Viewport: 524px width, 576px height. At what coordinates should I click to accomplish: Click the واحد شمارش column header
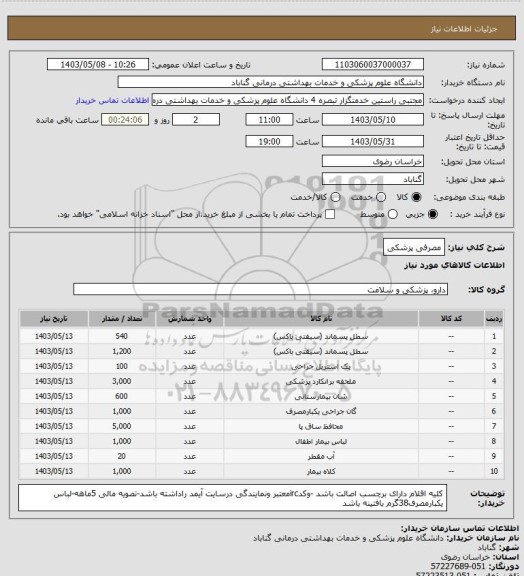pos(190,319)
